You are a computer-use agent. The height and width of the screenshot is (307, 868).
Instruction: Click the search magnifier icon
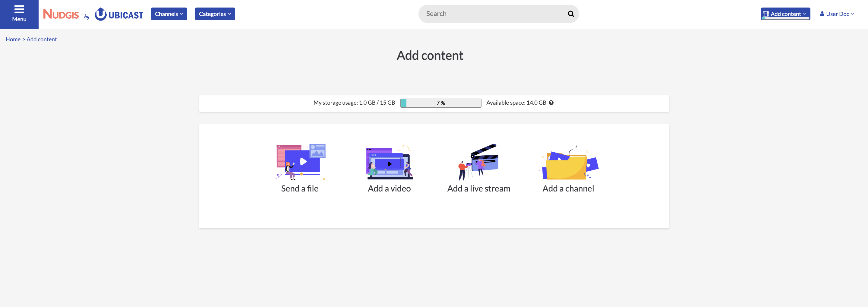(570, 14)
